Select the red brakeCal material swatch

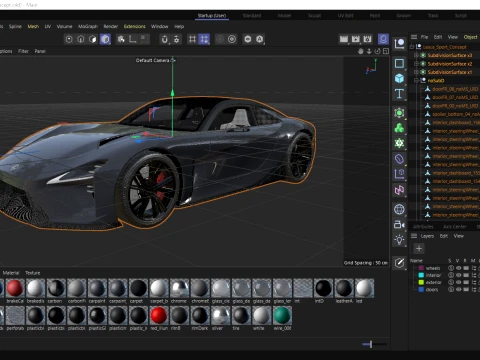pos(15,288)
